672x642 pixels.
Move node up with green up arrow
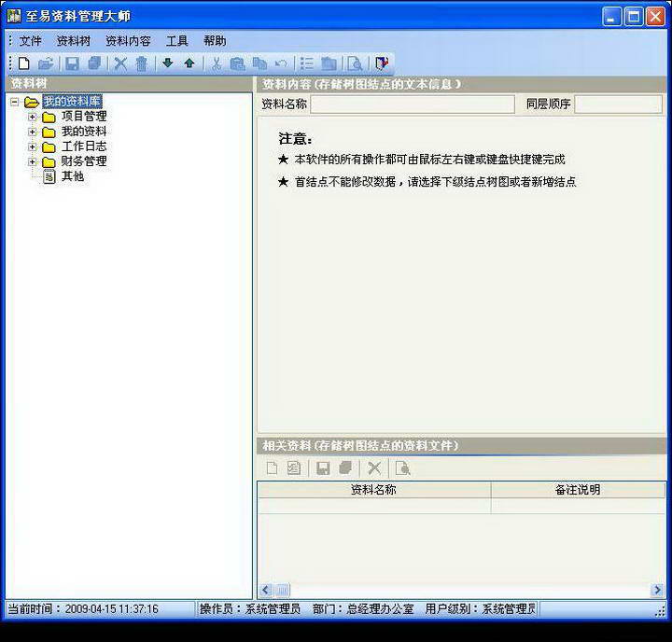click(x=189, y=63)
